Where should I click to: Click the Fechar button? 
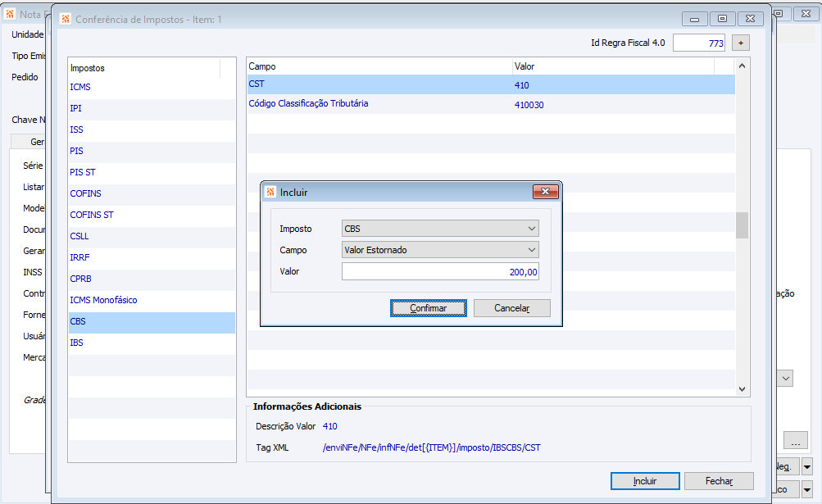719,481
